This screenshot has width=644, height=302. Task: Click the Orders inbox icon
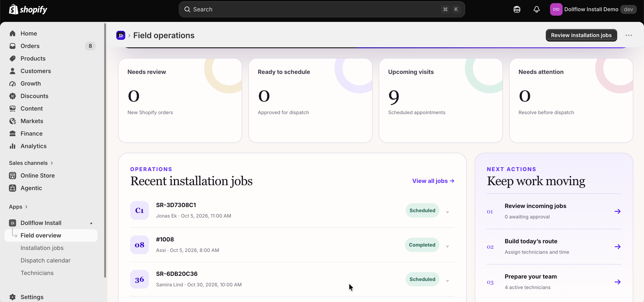coord(13,46)
